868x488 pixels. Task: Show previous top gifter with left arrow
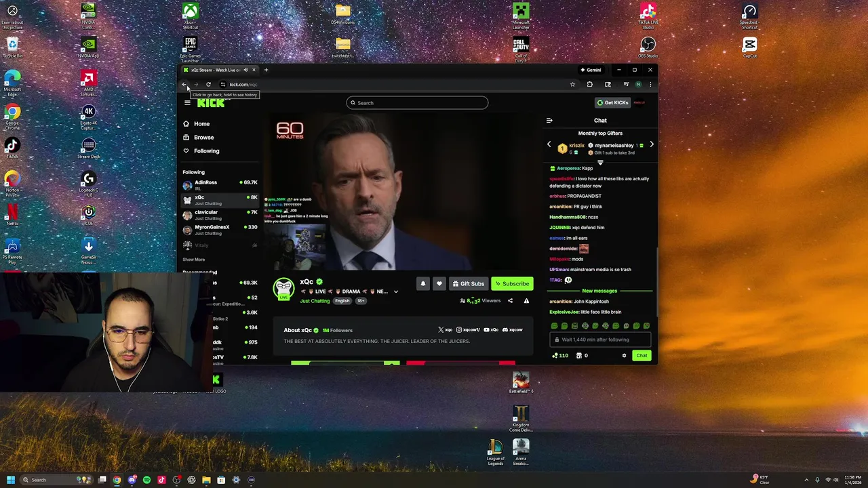coord(549,144)
